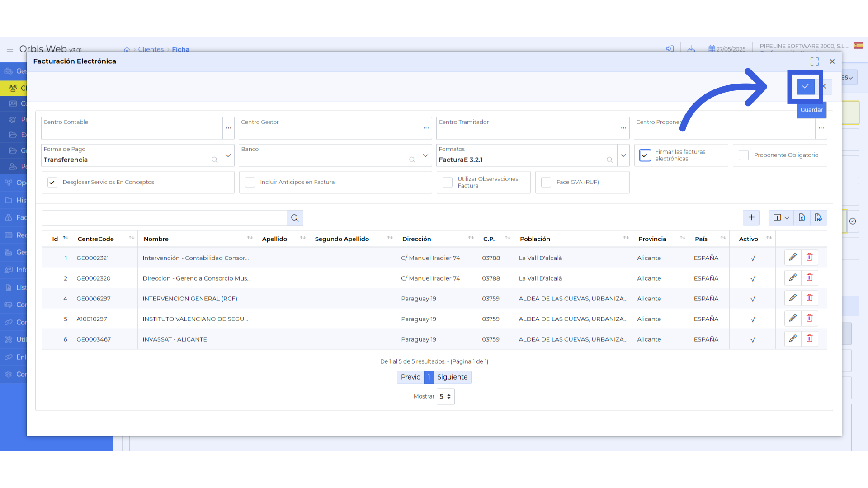Switch language via Spanish flag
868x488 pixels.
[858, 46]
